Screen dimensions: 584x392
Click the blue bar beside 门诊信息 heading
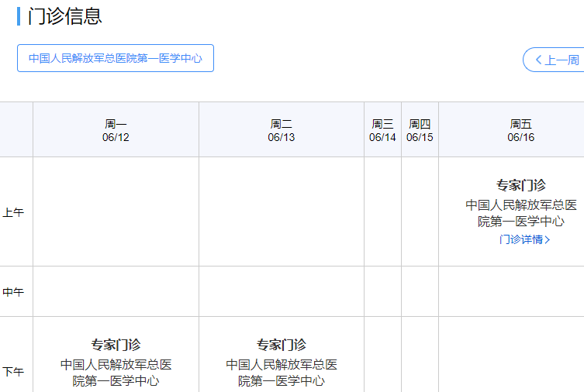pos(19,15)
